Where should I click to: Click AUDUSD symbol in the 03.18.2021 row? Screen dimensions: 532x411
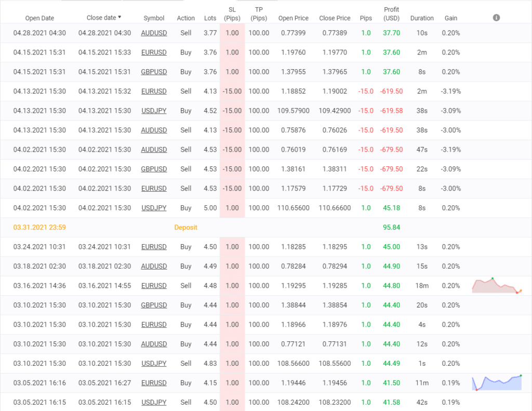tap(154, 266)
